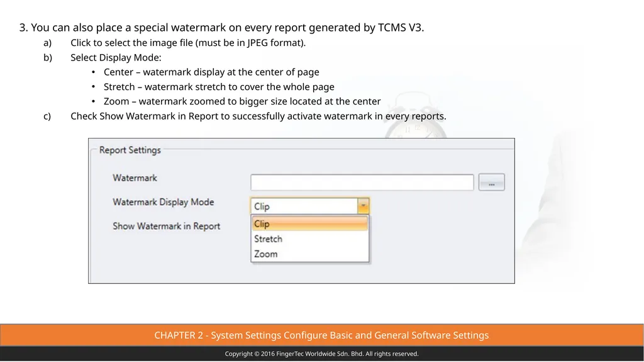Click the 'Check Show Watermark in Report' instruction

pyautogui.click(x=258, y=116)
